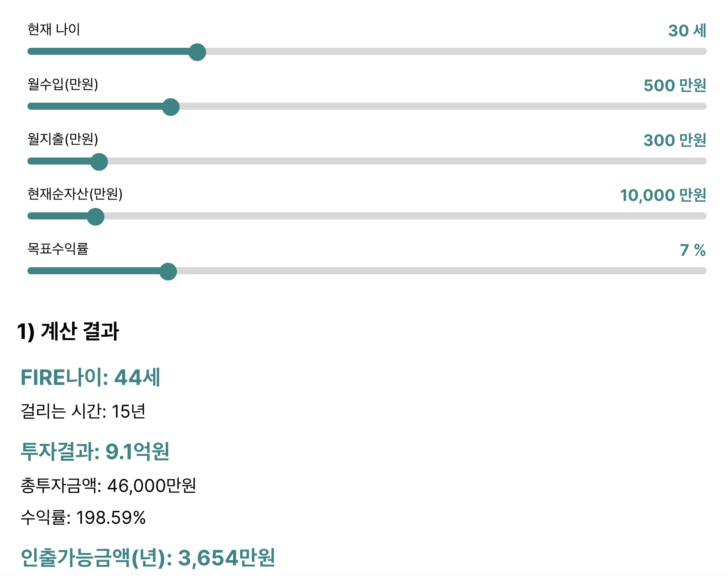
Task: Adjust the 목표수익률 slider
Action: click(169, 272)
